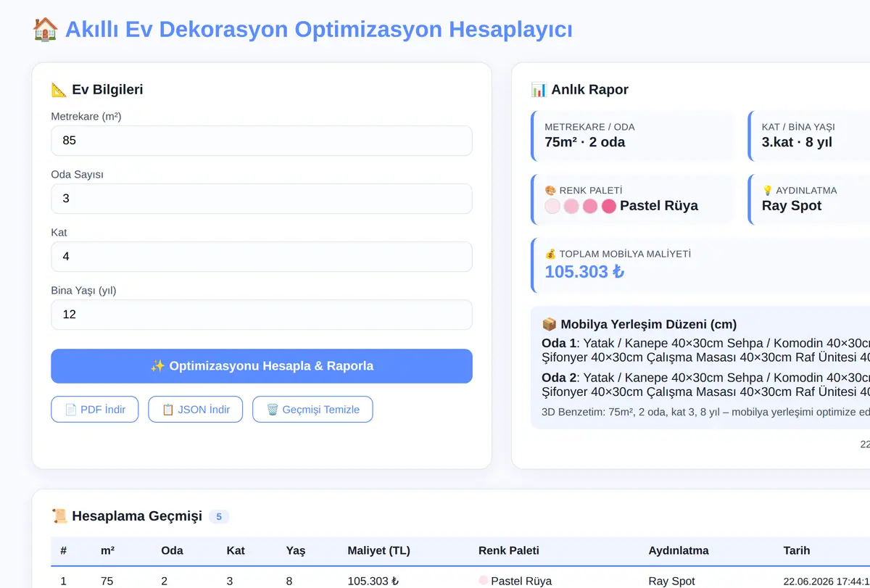Screen dimensions: 870x588
Task: Select the Kat input field showing 4
Action: point(262,257)
